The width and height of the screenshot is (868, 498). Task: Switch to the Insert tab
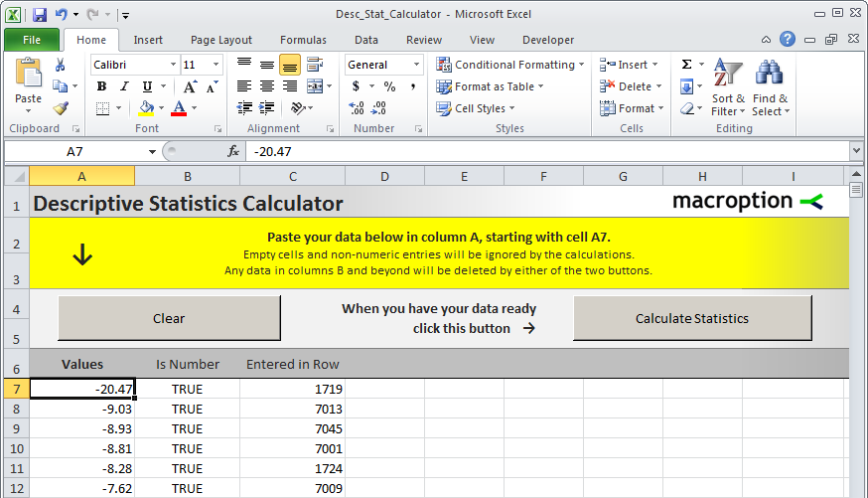[148, 40]
